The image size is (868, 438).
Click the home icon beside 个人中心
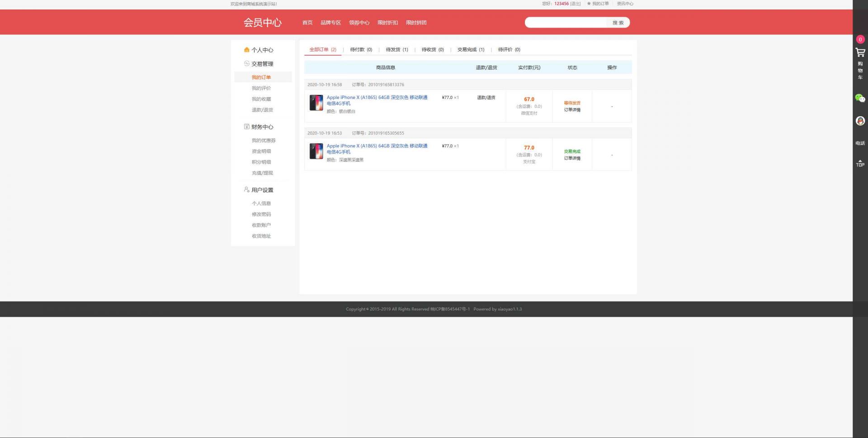[246, 50]
